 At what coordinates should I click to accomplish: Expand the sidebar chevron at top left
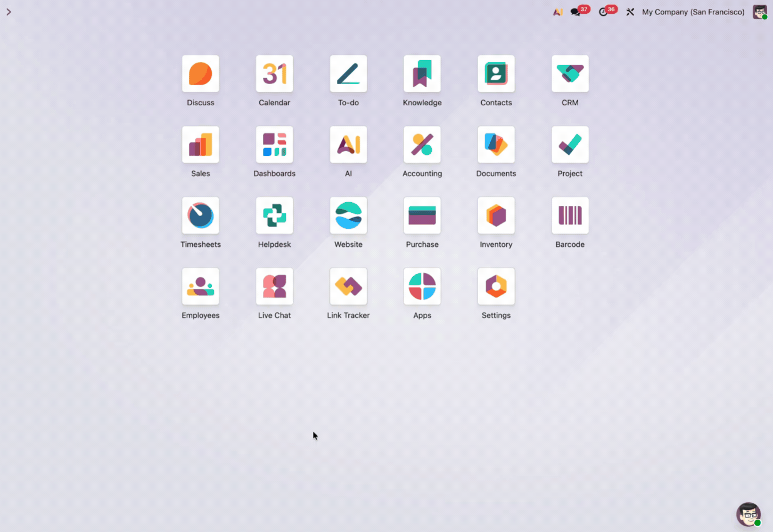(x=9, y=12)
